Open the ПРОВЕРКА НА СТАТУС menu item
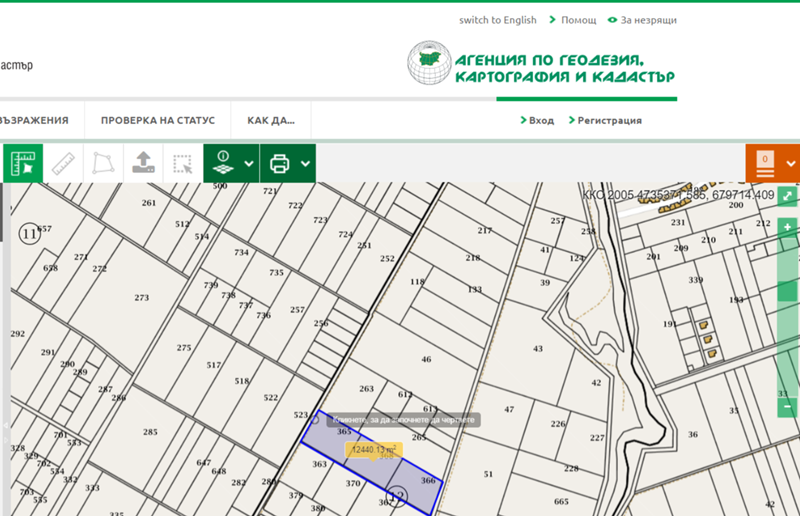Viewport: 800px width, 516px height. [157, 121]
